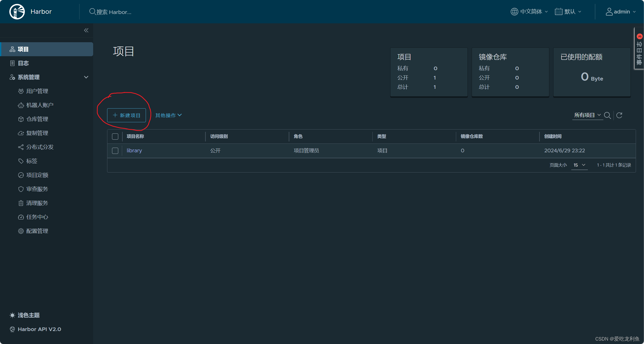Viewport: 644px width, 344px height.
Task: Go to 复制管理 in the sidebar
Action: coord(37,133)
